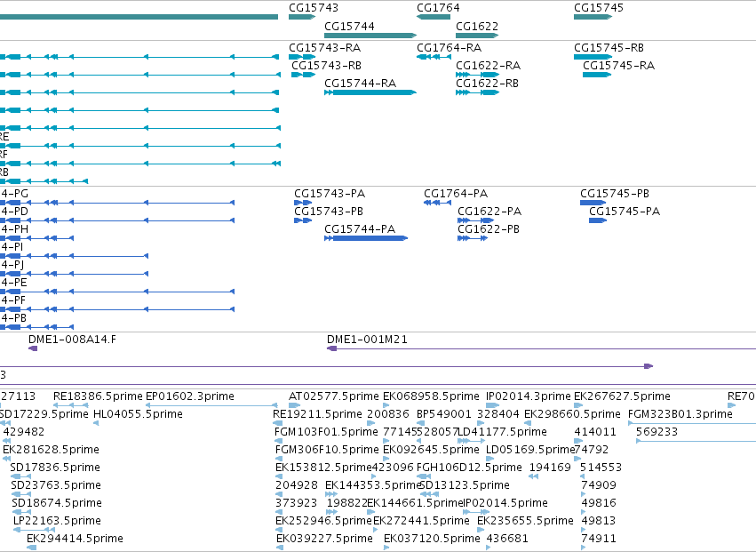This screenshot has height=552, width=756.
Task: Click the CG1764-PA protein label
Action: (456, 194)
